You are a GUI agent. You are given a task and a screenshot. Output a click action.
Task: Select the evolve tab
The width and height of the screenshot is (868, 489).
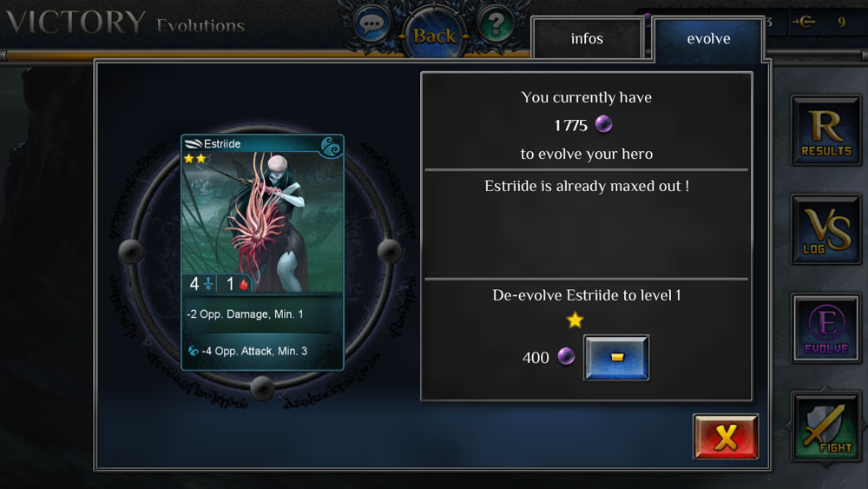click(x=708, y=38)
